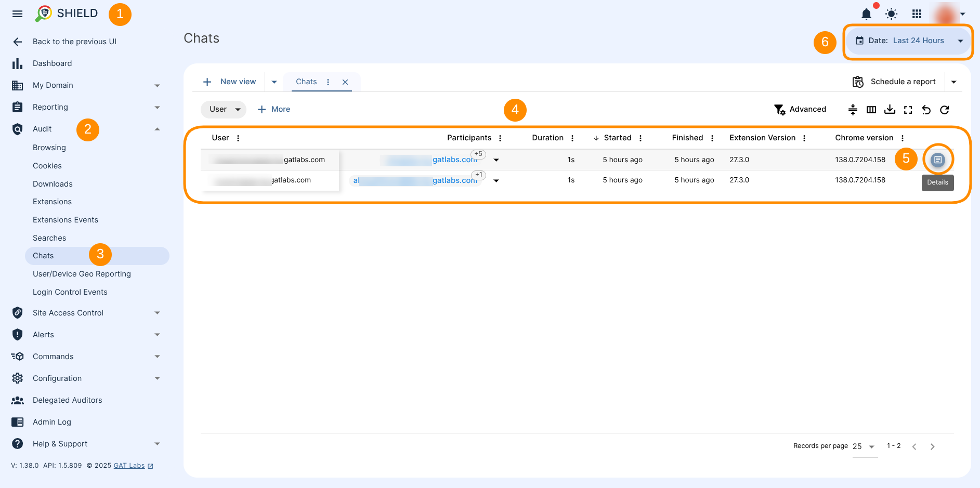Image resolution: width=980 pixels, height=488 pixels.
Task: Open Admin Log
Action: [x=51, y=422]
